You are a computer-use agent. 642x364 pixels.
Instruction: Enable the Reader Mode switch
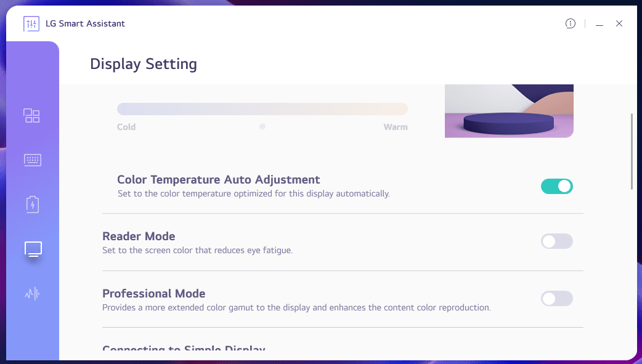click(x=556, y=241)
